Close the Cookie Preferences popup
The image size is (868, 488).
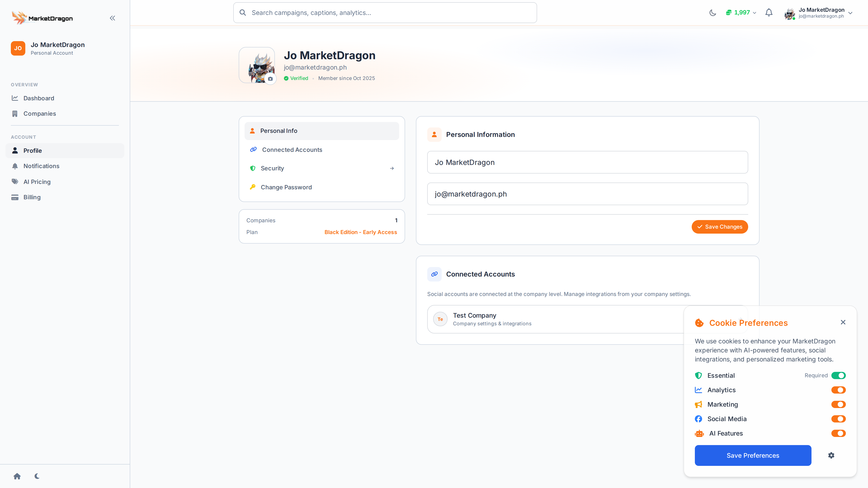(x=843, y=322)
